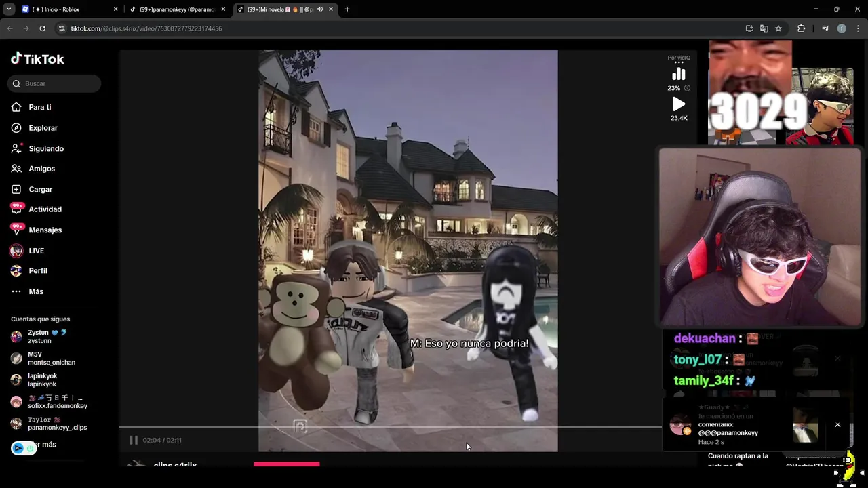Open the TikTok logo home link
Viewport: 868px width, 488px height.
37,59
